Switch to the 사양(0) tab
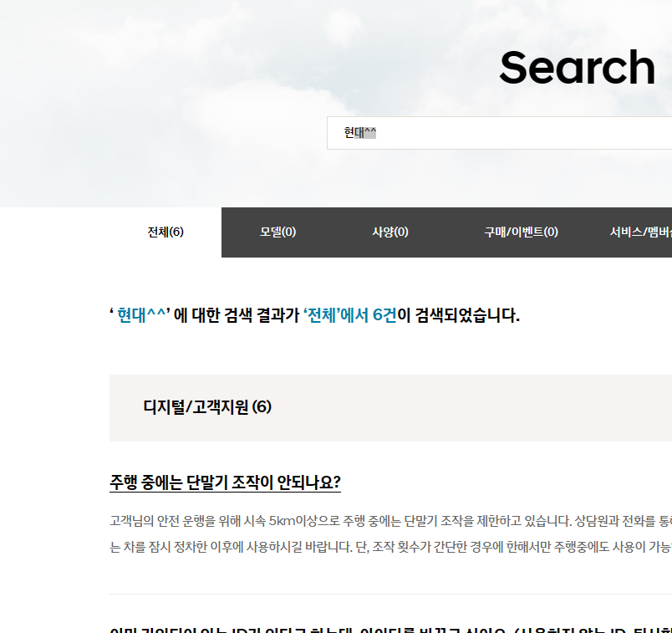672x633 pixels. (389, 232)
